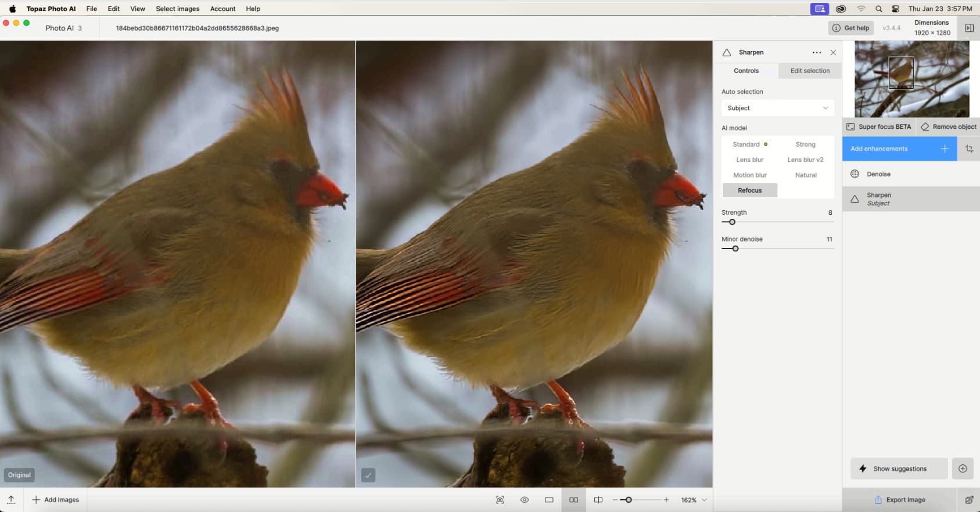
Task: Select the Motion blur AI model
Action: coord(749,175)
